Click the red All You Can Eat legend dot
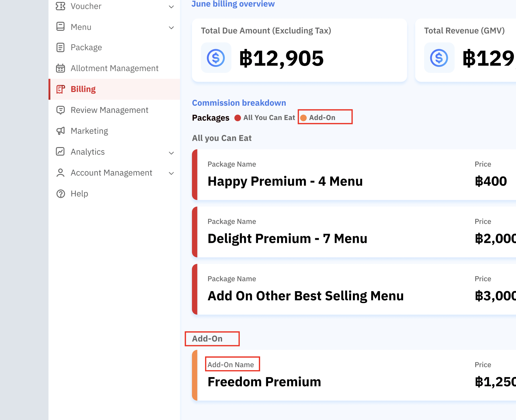 [238, 118]
